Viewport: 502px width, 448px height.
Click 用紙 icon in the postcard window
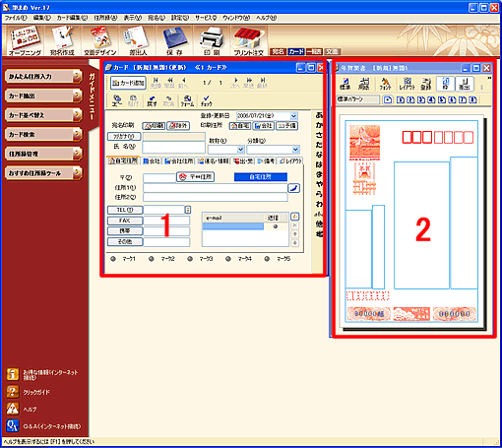coord(364,84)
